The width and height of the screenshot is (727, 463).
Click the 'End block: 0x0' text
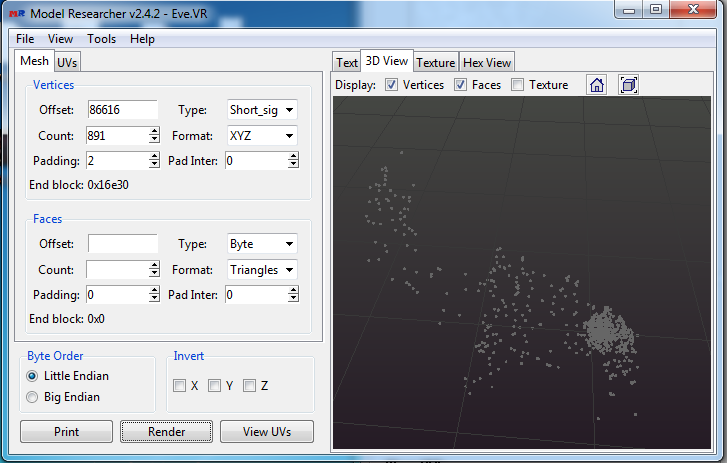(x=67, y=319)
